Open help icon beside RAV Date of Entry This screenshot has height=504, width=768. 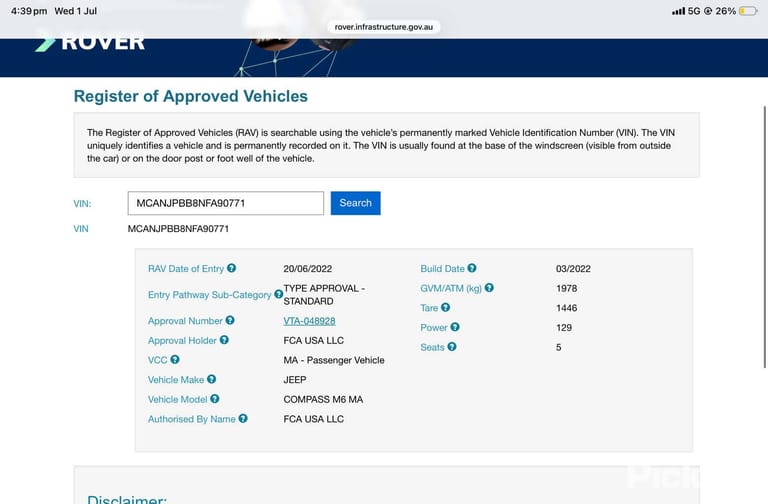(x=231, y=268)
